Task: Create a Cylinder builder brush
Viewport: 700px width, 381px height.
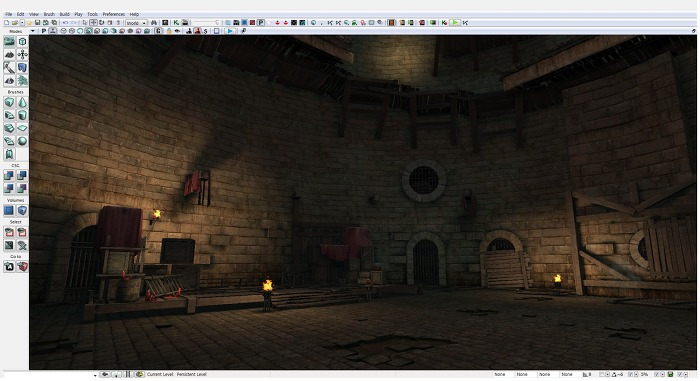Action: [22, 115]
